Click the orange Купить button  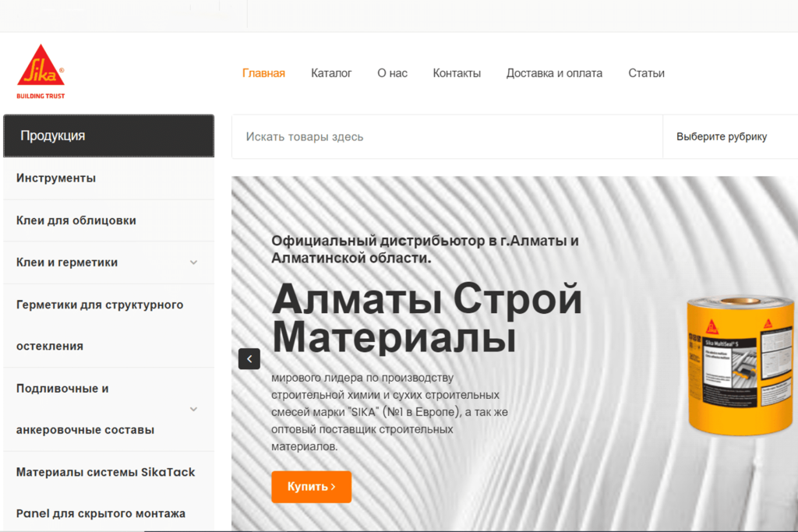(x=312, y=487)
